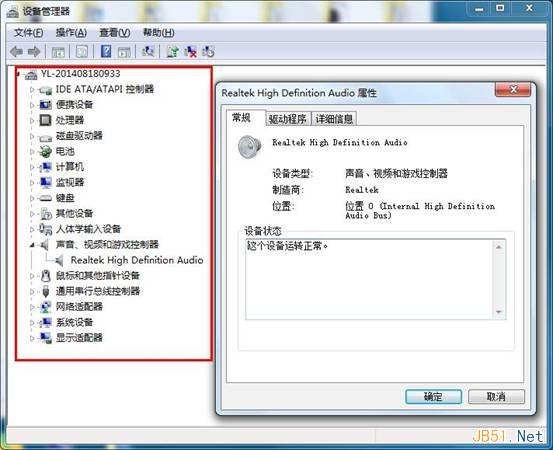Click the 取消 button
This screenshot has width=553, height=450.
pyautogui.click(x=496, y=397)
